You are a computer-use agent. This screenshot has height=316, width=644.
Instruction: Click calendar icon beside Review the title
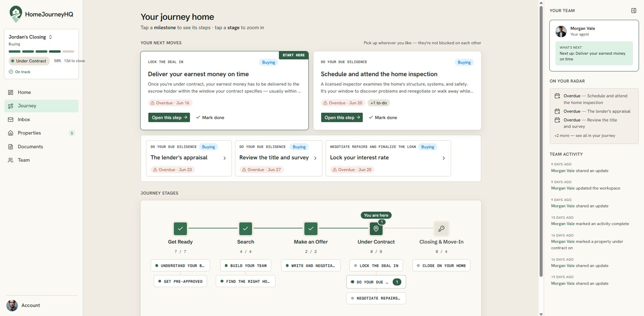pyautogui.click(x=557, y=120)
